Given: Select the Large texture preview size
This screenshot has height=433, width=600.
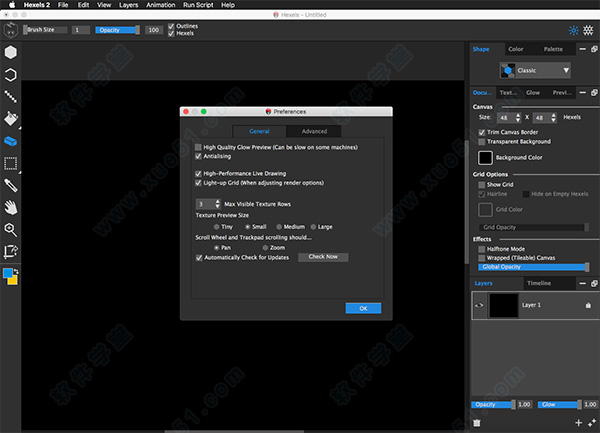Looking at the screenshot, I should pyautogui.click(x=313, y=227).
